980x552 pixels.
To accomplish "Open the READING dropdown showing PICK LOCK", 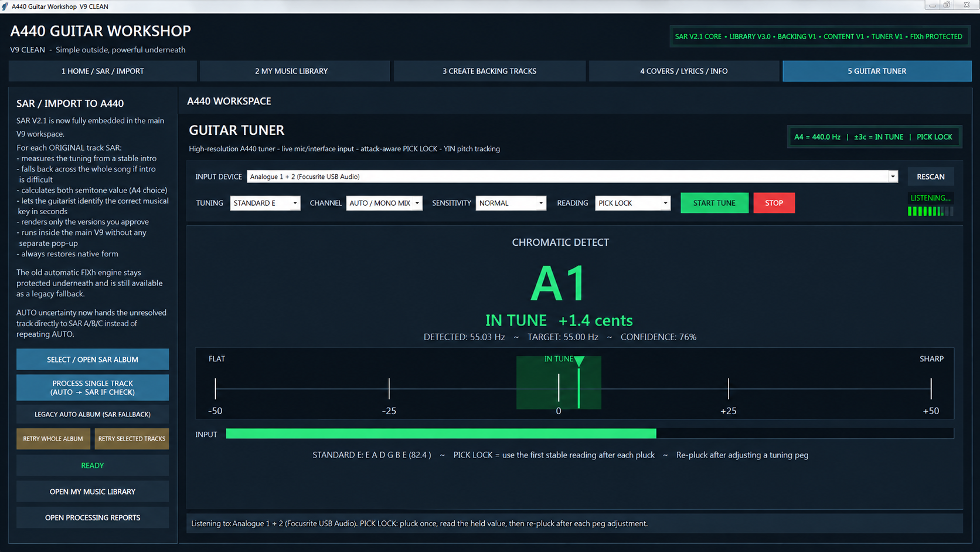I will (x=632, y=203).
